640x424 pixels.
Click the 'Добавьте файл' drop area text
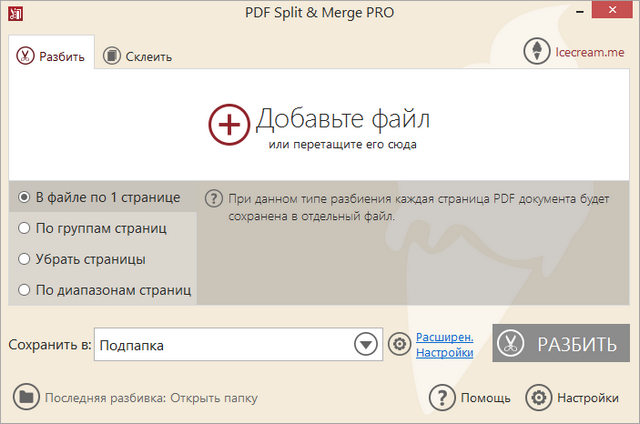pyautogui.click(x=342, y=120)
